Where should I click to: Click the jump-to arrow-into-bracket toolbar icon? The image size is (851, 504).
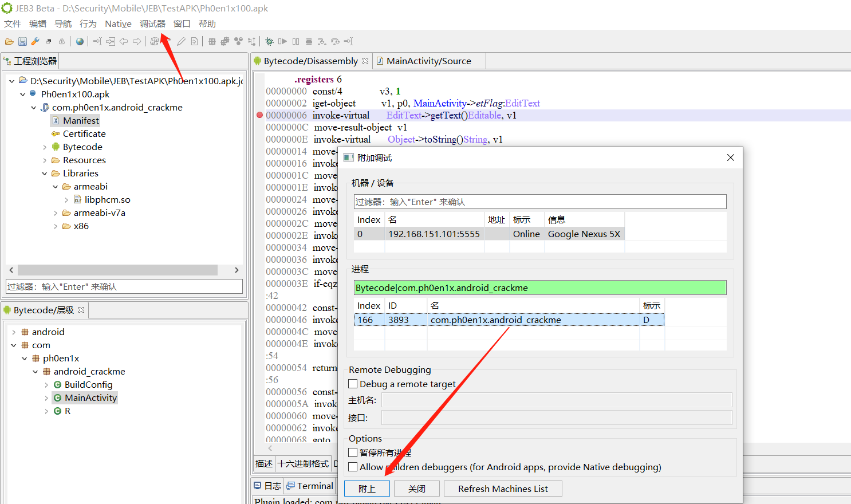point(97,41)
